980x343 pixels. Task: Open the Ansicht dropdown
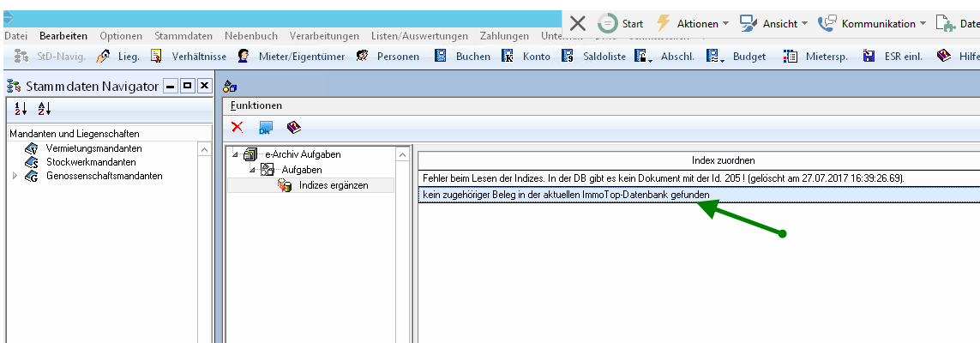pyautogui.click(x=773, y=24)
